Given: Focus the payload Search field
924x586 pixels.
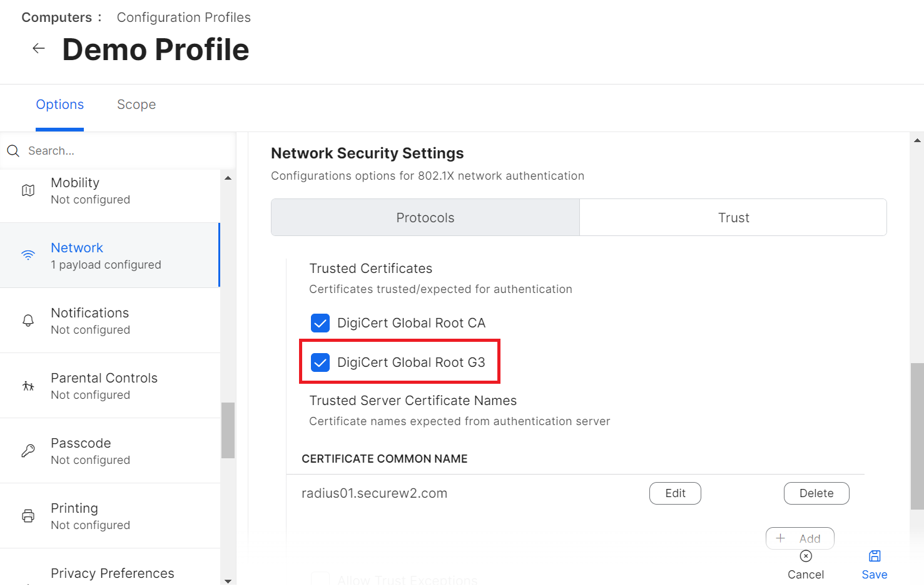Looking at the screenshot, I should [x=118, y=151].
